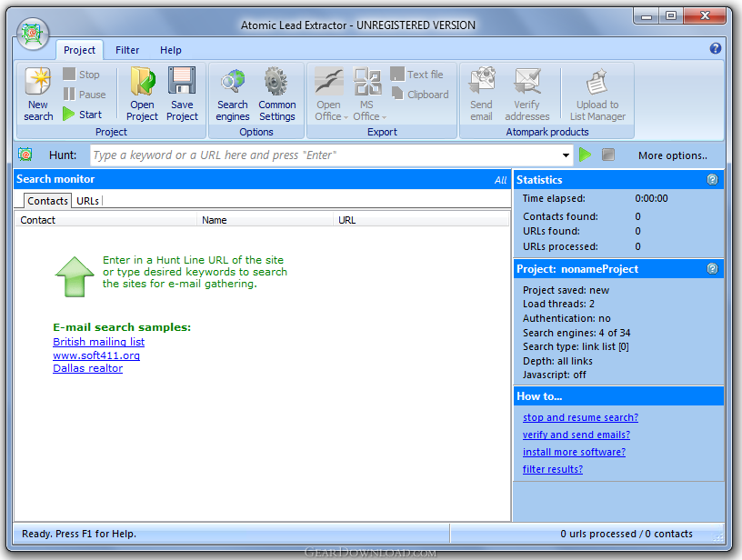Open the British mailing list sample
Viewport: 742px width, 560px height.
[98, 342]
